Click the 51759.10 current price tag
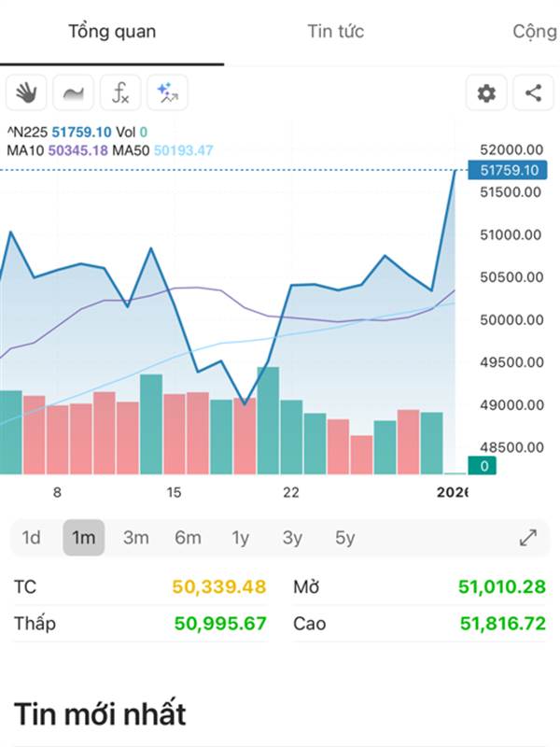560x747 pixels. tap(509, 170)
